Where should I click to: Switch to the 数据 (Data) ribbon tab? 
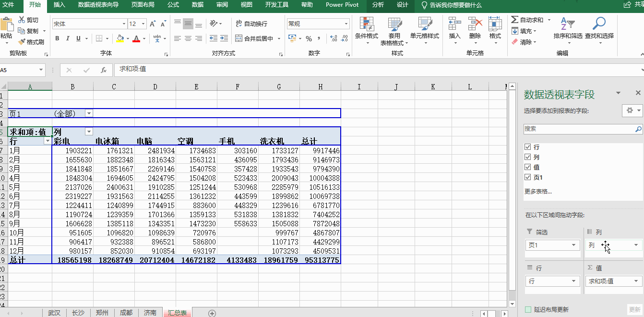click(198, 5)
